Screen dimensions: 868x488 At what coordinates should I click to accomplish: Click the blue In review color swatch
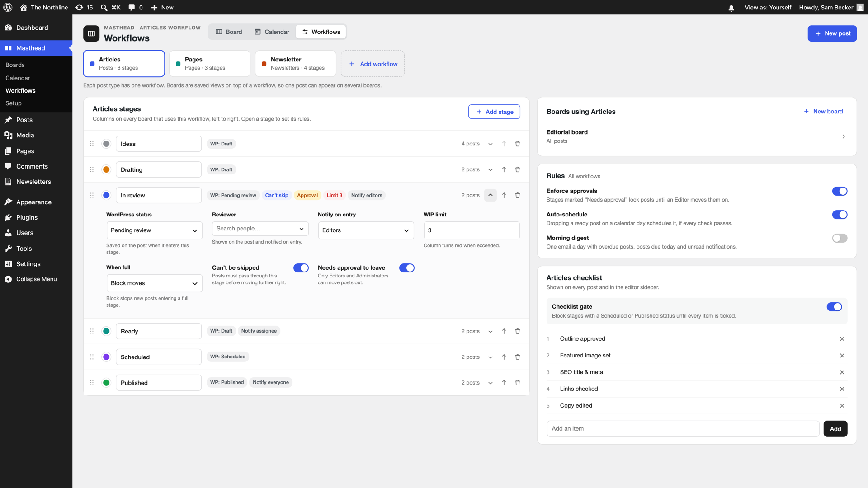tap(106, 195)
